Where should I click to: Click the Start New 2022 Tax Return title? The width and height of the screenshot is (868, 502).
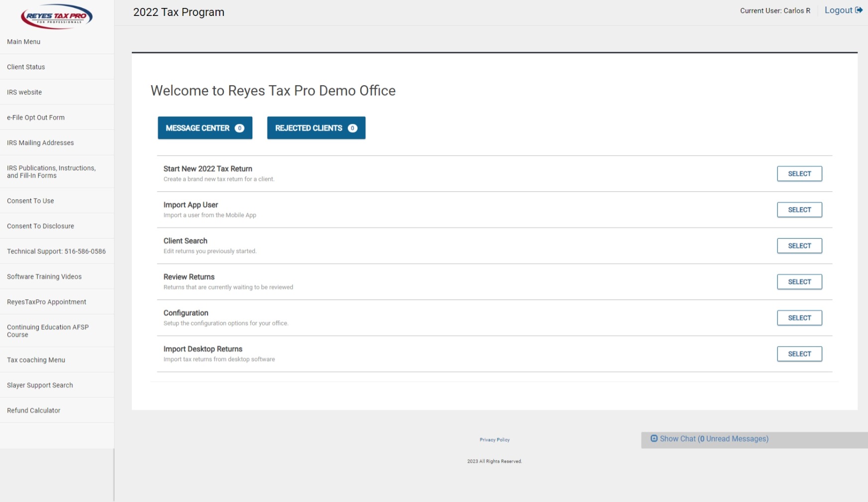[x=208, y=169]
